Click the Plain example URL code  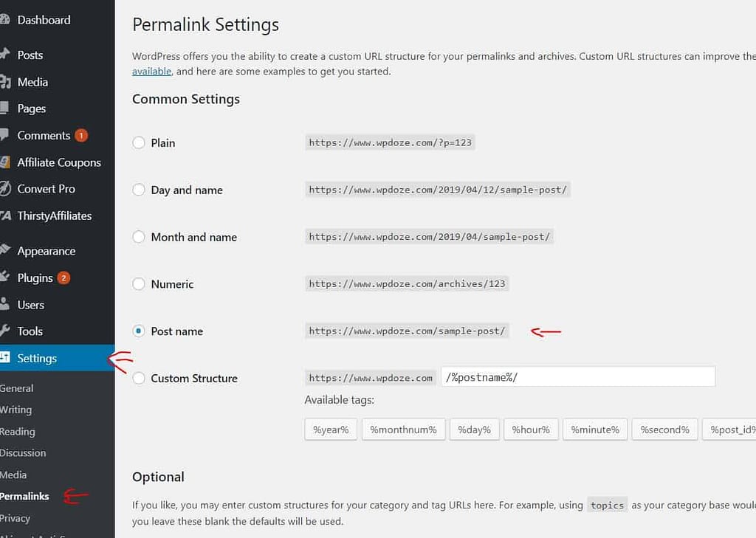click(390, 142)
